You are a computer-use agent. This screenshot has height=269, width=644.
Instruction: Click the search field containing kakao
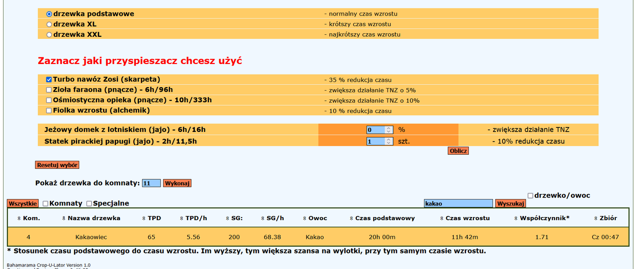pyautogui.click(x=458, y=204)
